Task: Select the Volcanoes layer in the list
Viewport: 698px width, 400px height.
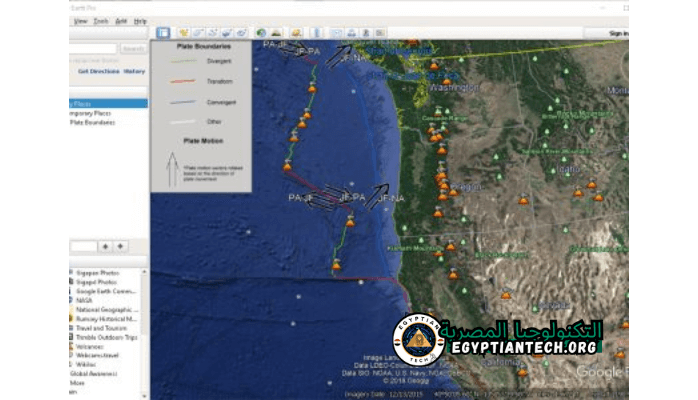Action: click(89, 347)
